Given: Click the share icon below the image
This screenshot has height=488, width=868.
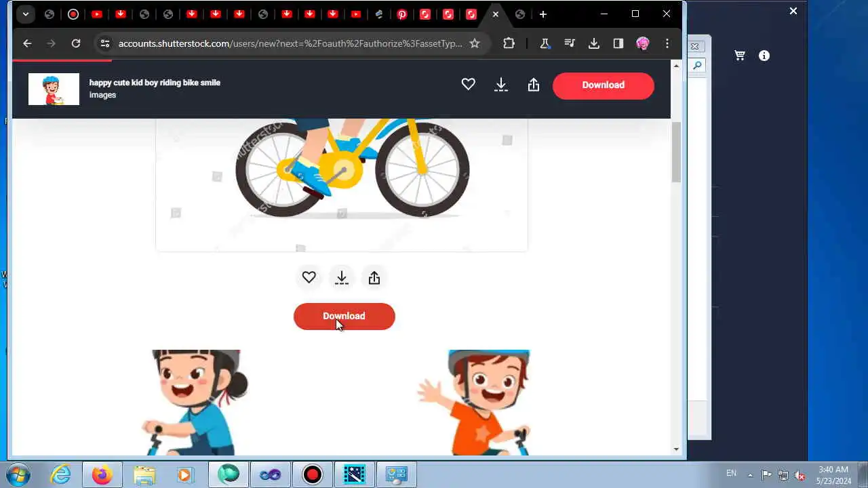Looking at the screenshot, I should 374,277.
